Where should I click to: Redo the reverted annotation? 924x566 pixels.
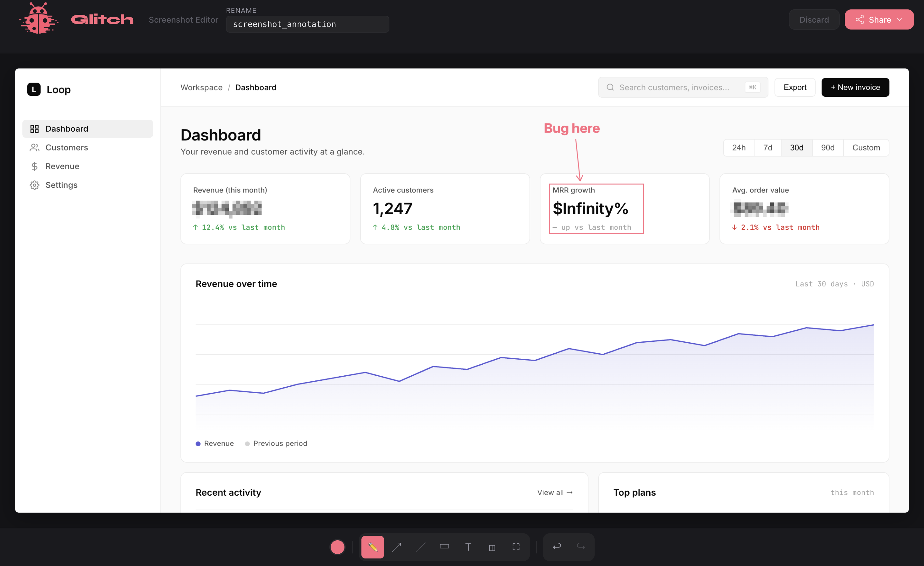(x=580, y=547)
